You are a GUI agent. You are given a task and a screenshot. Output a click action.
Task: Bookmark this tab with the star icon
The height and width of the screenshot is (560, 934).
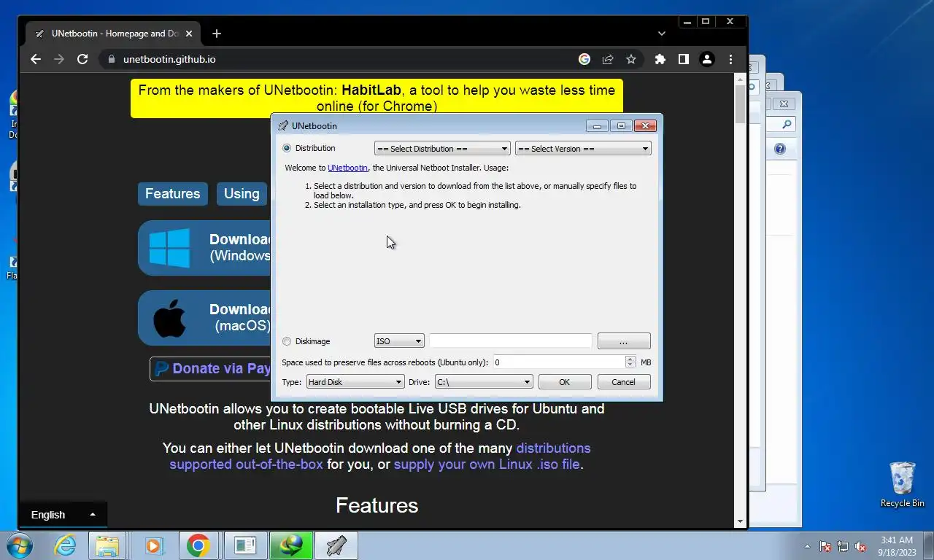click(631, 59)
